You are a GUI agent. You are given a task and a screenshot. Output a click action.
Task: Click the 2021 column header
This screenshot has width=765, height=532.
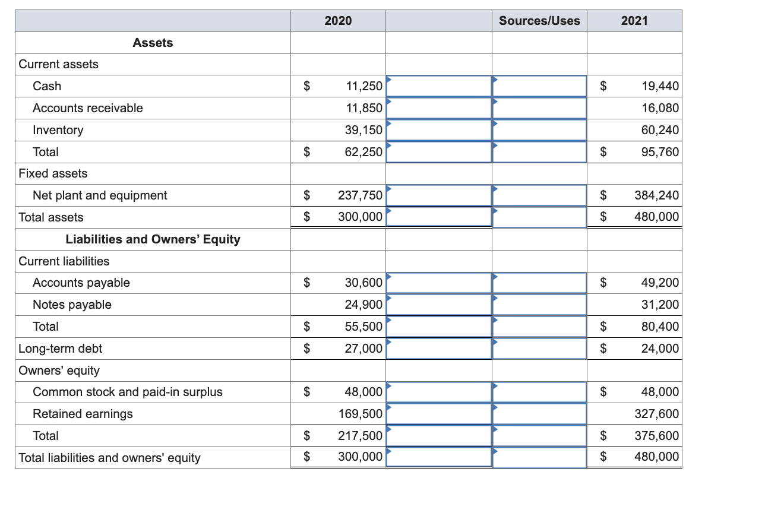(x=634, y=21)
